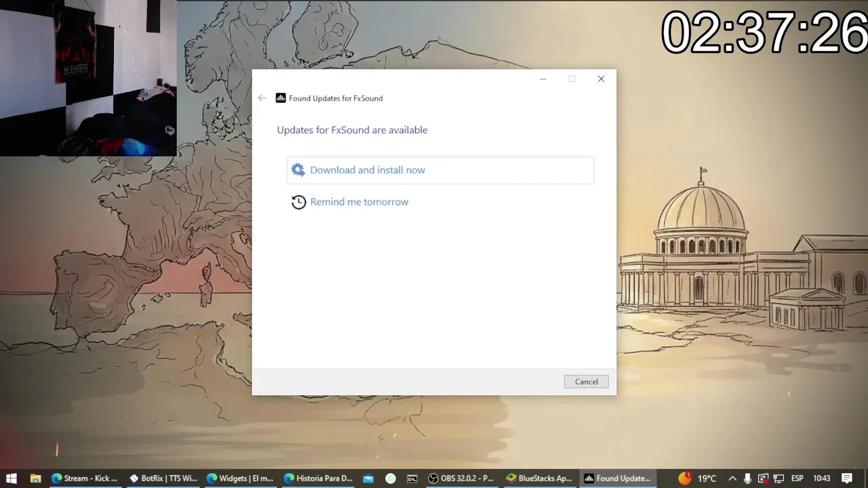Screen dimensions: 868x488
Task: Change ESP input language
Action: 797,479
